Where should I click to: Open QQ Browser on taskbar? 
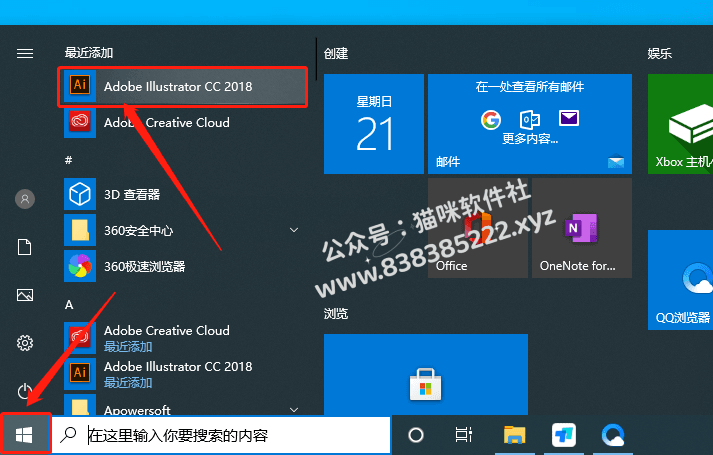tap(613, 435)
